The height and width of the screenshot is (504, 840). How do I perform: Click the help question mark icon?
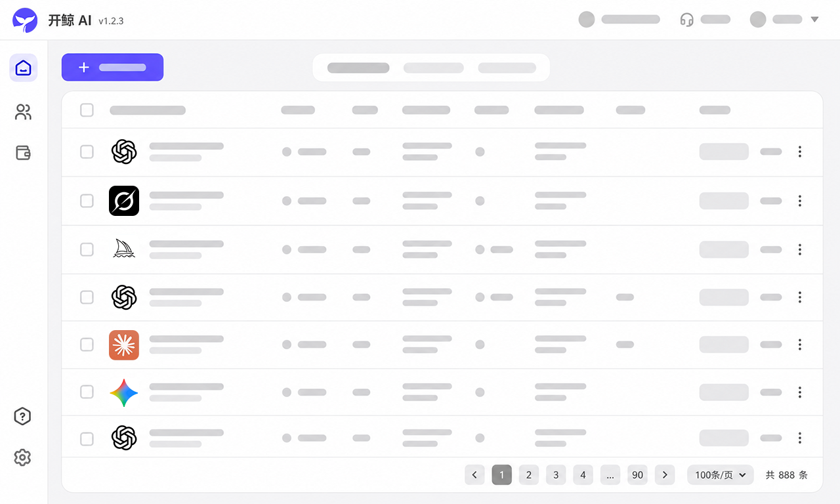23,416
